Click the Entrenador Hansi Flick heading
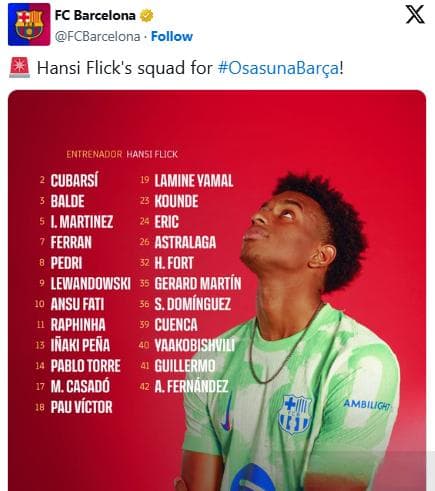Image resolution: width=435 pixels, height=491 pixels. click(x=122, y=154)
